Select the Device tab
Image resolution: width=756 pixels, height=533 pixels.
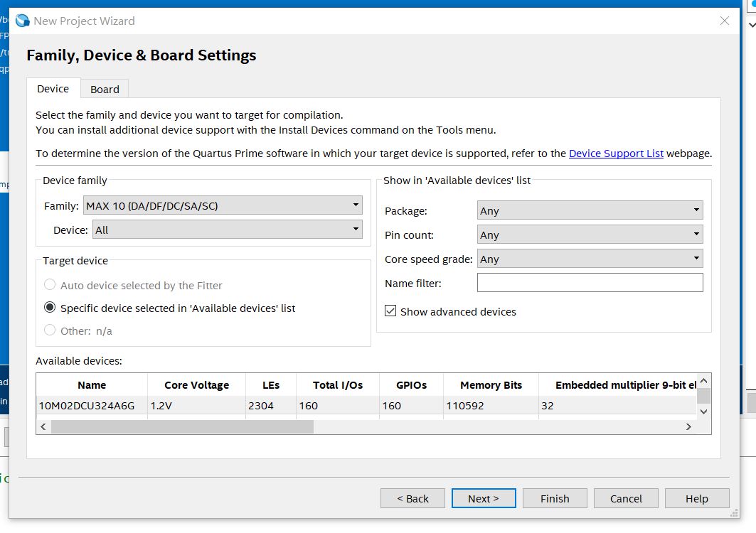click(x=53, y=89)
